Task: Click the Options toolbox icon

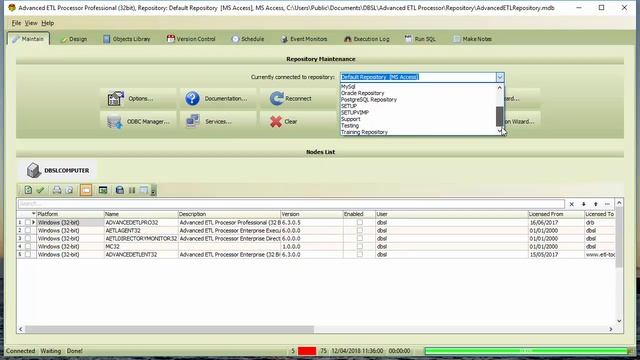Action: point(116,98)
